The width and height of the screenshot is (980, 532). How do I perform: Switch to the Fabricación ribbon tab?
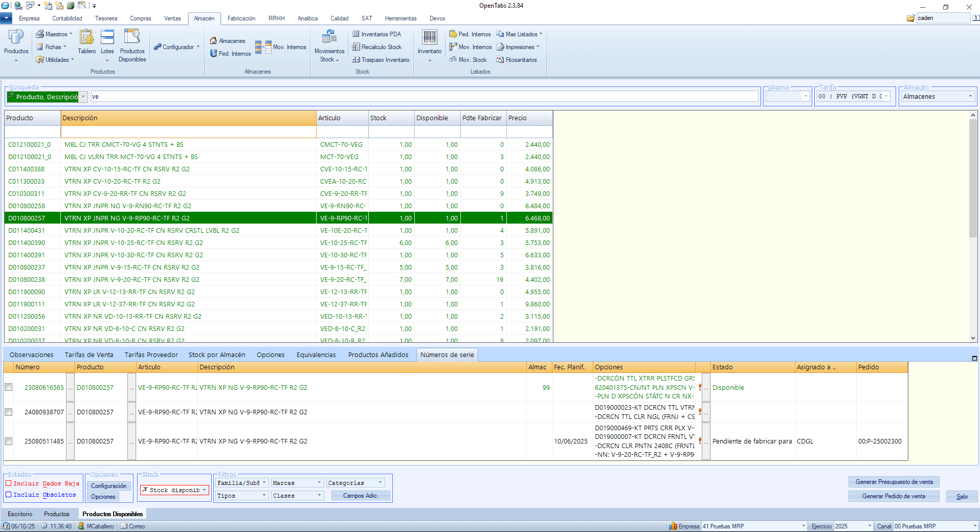pos(241,18)
